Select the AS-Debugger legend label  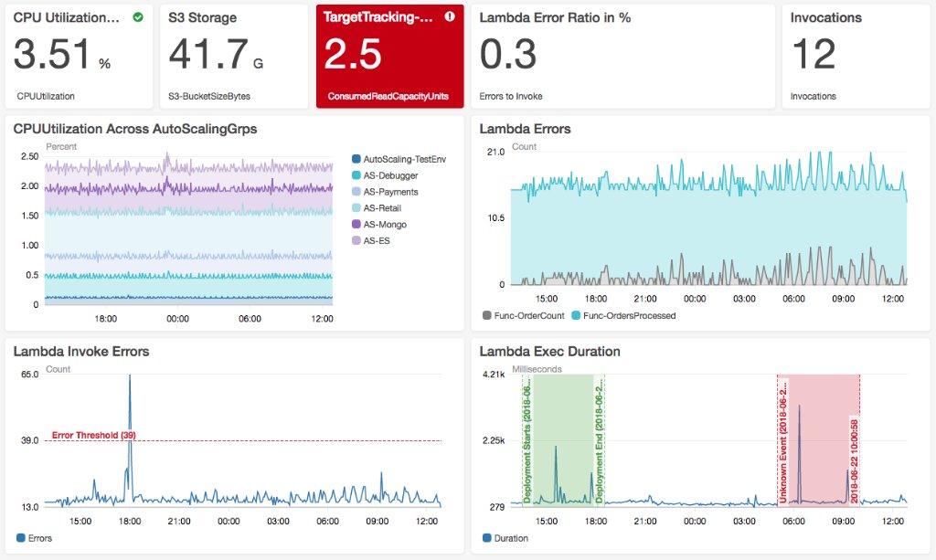(x=390, y=175)
